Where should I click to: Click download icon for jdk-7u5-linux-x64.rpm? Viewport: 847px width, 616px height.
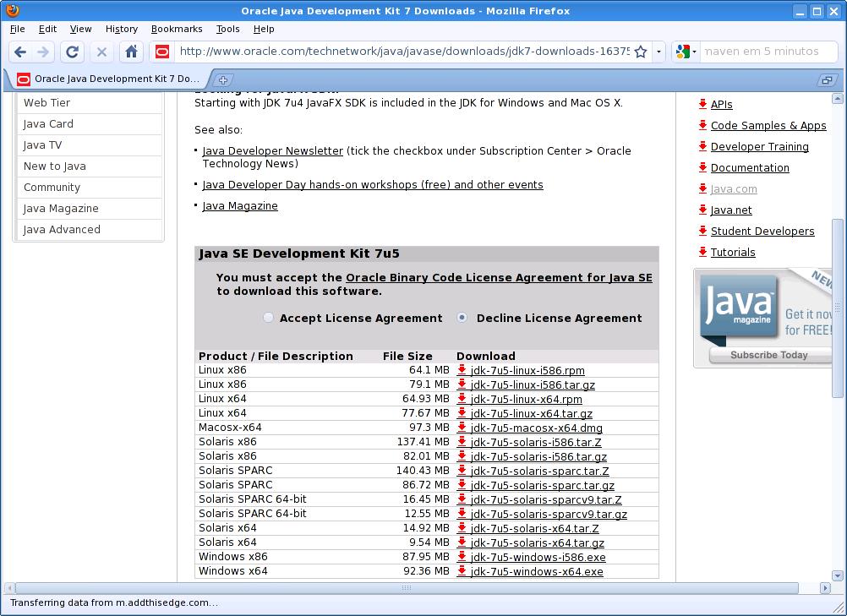coord(462,399)
